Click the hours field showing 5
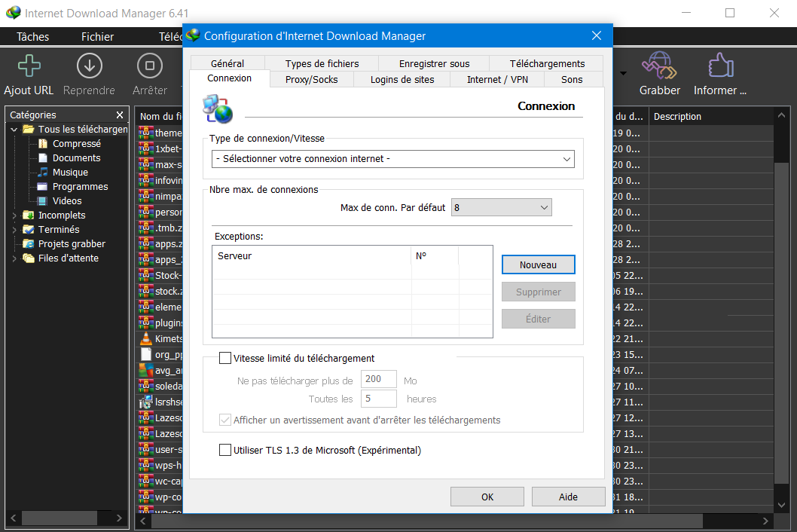 (379, 399)
